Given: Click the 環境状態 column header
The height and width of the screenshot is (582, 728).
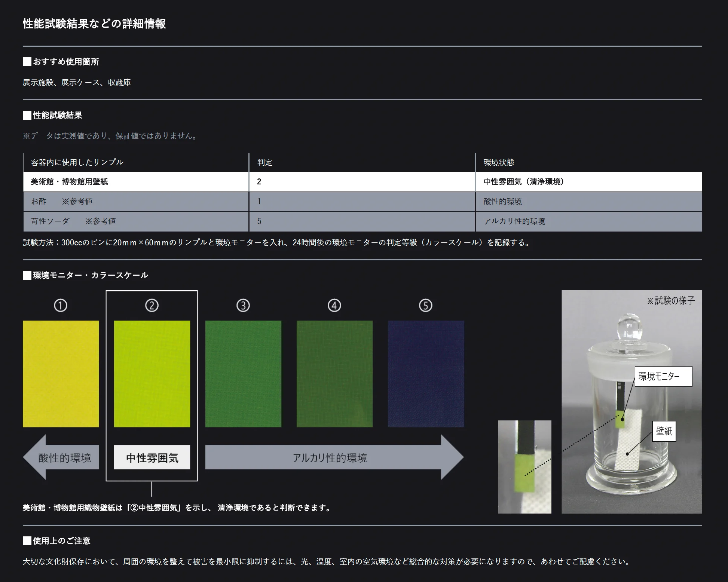Looking at the screenshot, I should pyautogui.click(x=589, y=162).
